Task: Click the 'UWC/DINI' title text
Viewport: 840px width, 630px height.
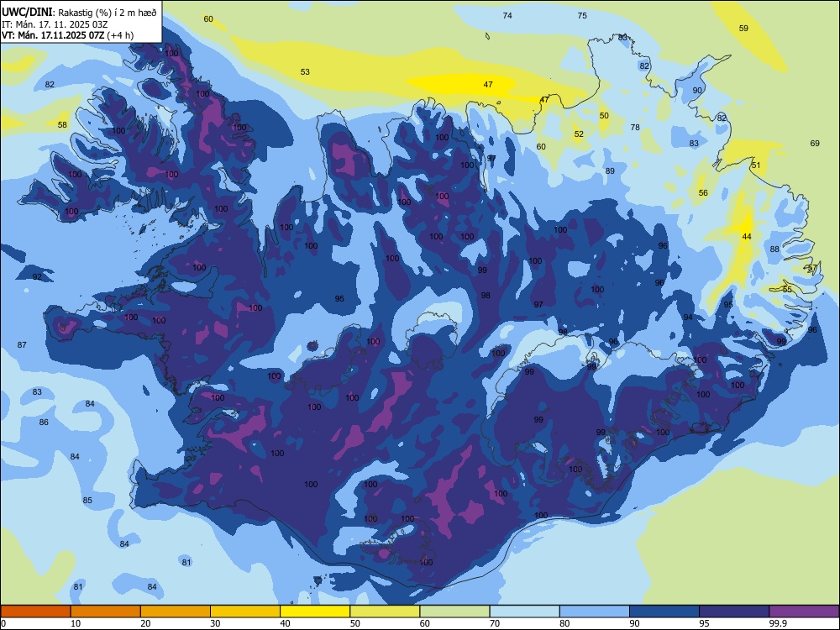Action: coord(27,13)
